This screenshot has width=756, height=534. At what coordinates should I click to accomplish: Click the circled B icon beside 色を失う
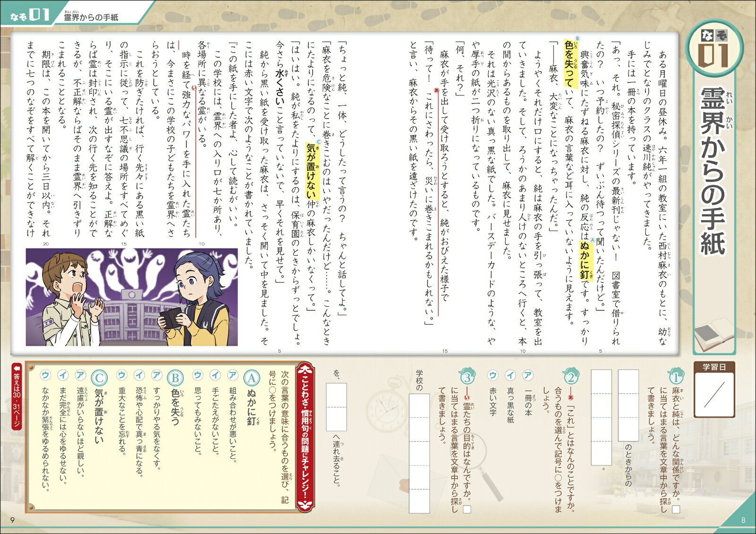(175, 378)
